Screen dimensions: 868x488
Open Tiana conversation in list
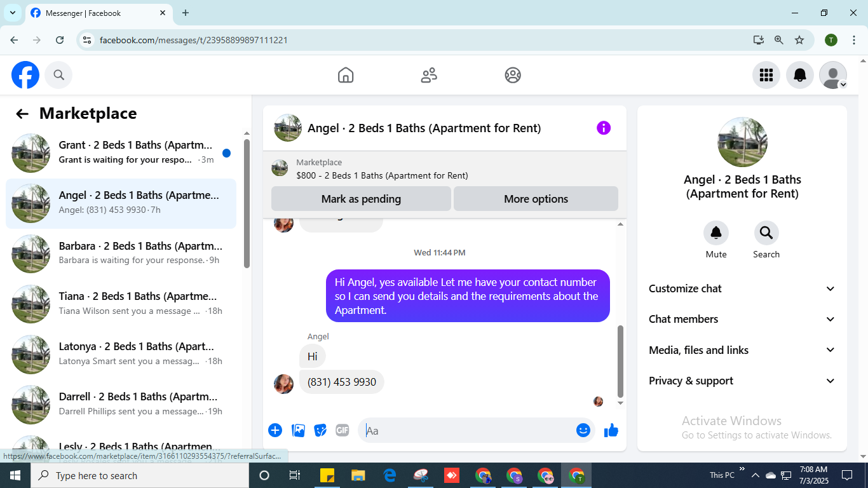click(121, 304)
